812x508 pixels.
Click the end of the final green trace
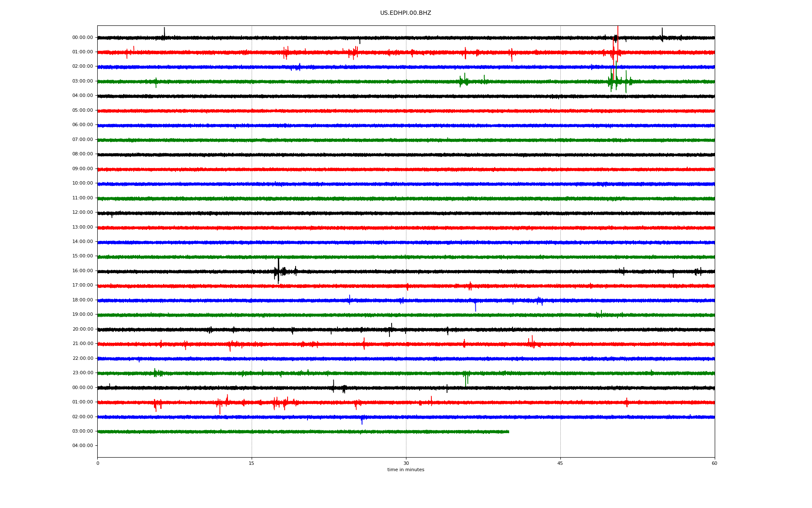tap(508, 432)
